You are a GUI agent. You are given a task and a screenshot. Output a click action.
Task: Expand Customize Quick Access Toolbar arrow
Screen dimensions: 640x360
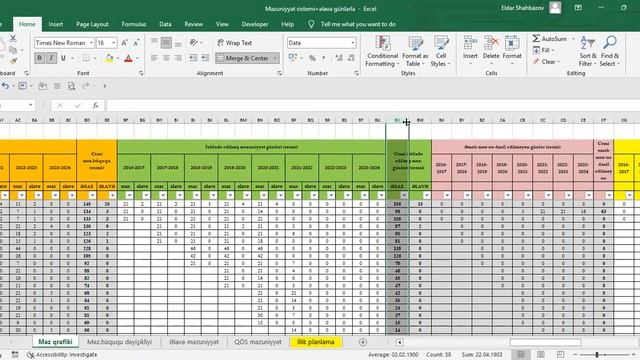click(x=104, y=86)
